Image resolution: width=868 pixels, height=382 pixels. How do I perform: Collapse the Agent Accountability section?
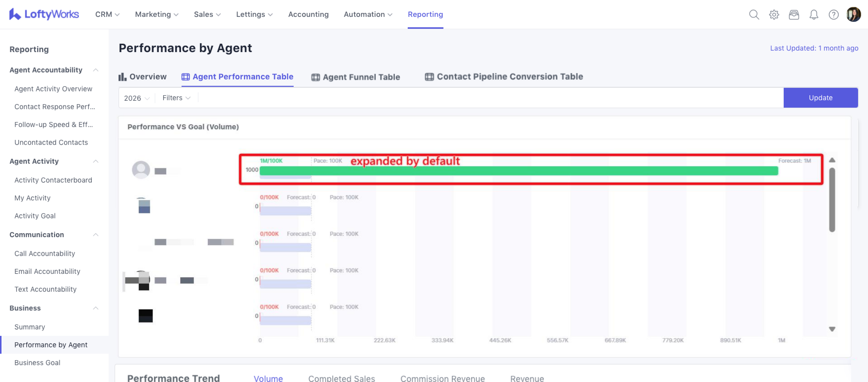click(x=96, y=70)
